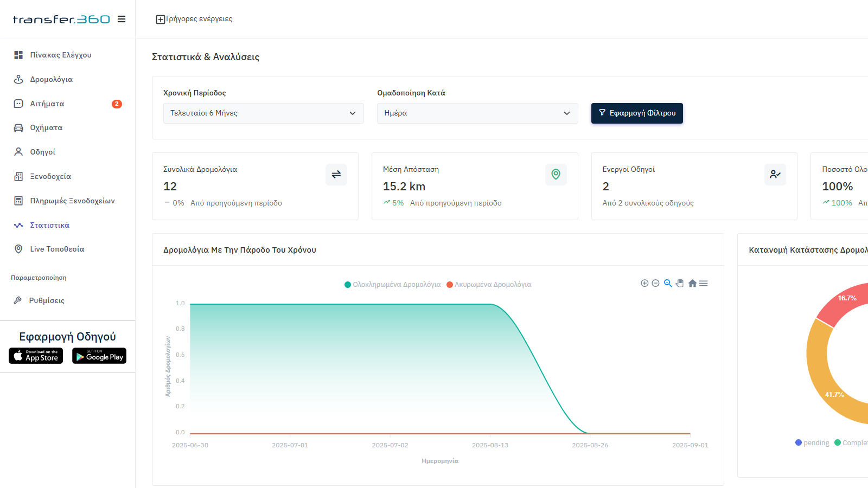Screen dimensions: 868x488
Task: Expand the Ομαδοποίηση Κατά dropdown
Action: pyautogui.click(x=477, y=113)
